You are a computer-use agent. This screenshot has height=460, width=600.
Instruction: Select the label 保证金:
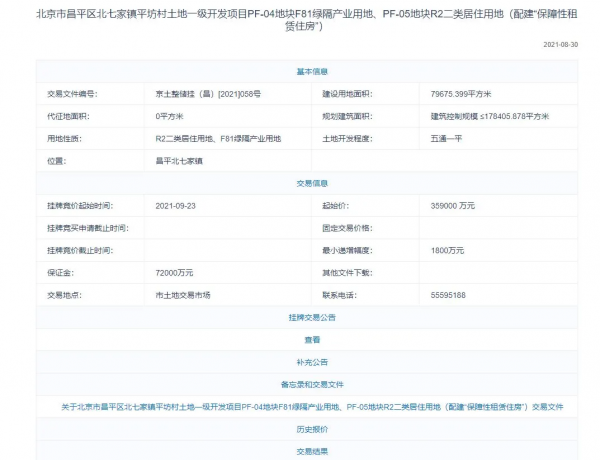point(60,273)
